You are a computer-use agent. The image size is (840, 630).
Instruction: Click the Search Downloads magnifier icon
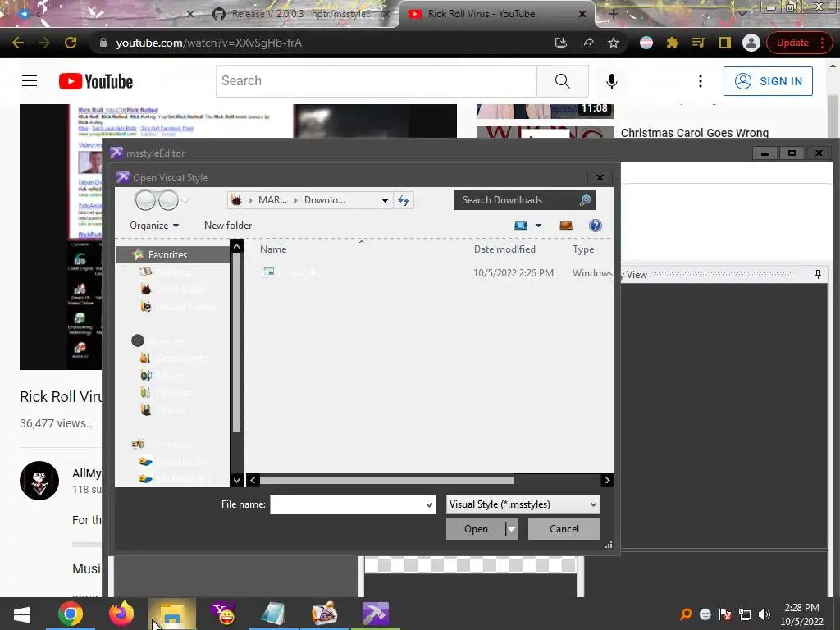(x=585, y=200)
